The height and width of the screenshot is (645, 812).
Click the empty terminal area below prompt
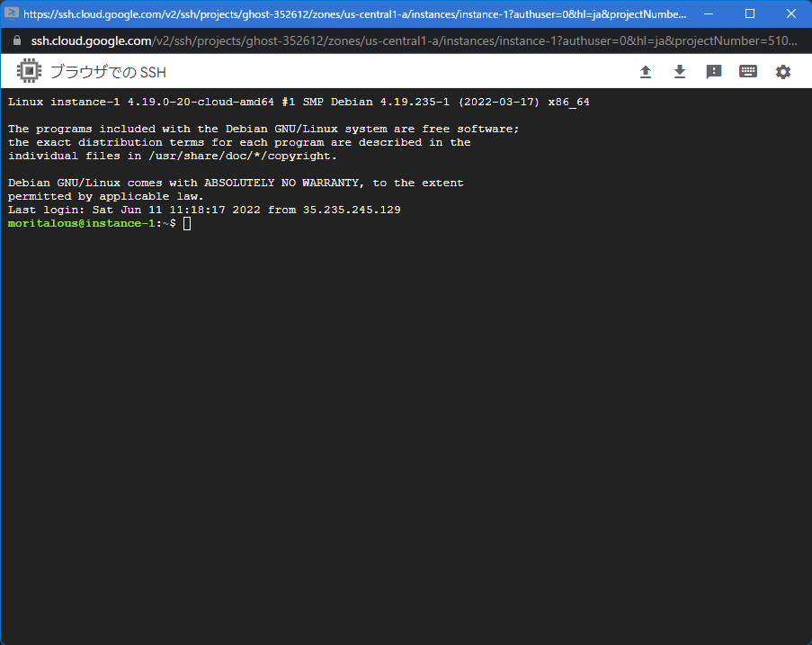point(405,432)
